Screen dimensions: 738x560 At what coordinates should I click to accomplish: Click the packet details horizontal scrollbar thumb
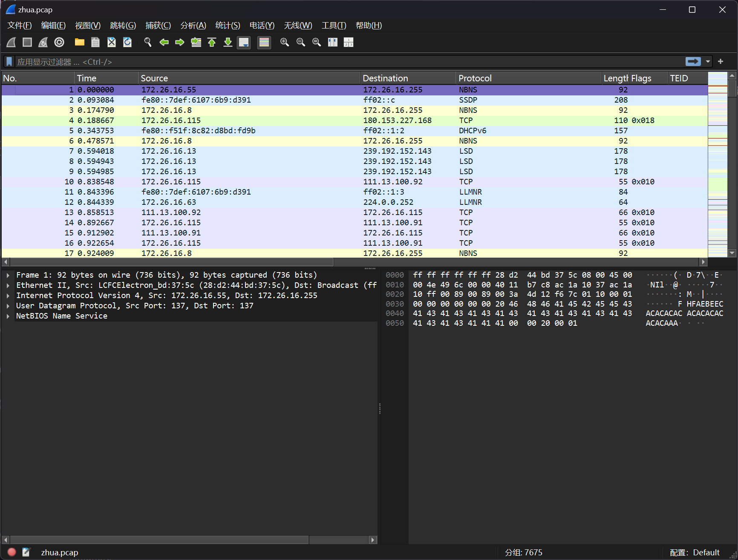tap(159, 540)
